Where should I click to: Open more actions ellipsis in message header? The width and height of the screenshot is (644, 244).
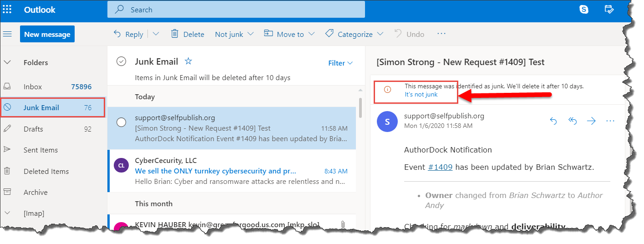[x=610, y=121]
